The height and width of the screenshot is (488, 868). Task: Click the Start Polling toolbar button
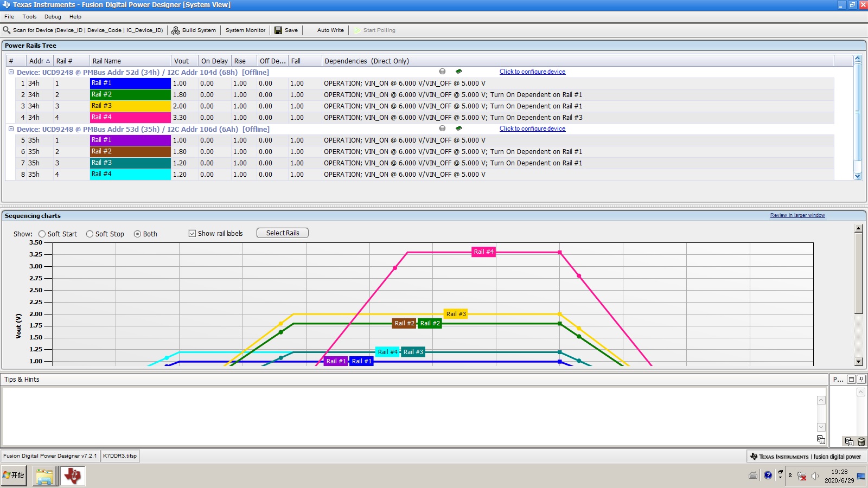point(375,30)
